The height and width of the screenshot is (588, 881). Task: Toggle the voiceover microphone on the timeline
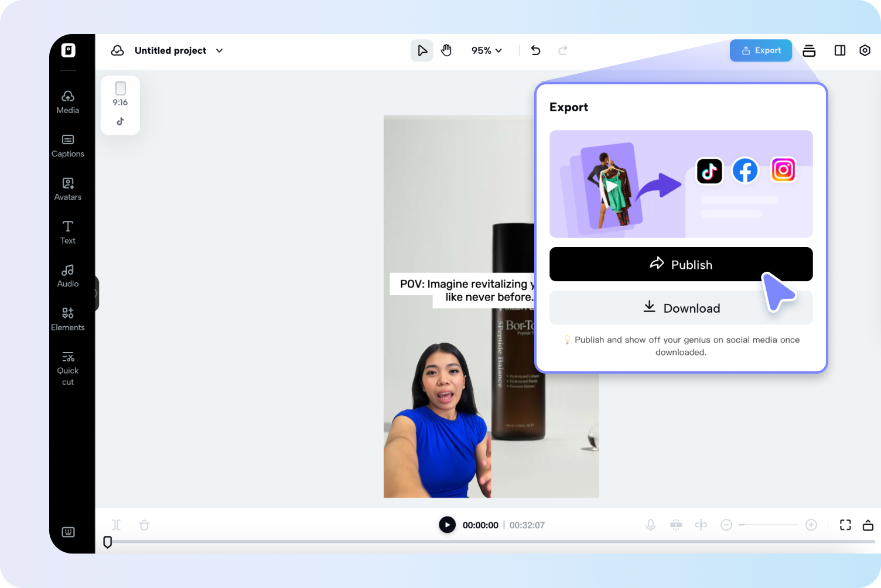click(x=651, y=525)
